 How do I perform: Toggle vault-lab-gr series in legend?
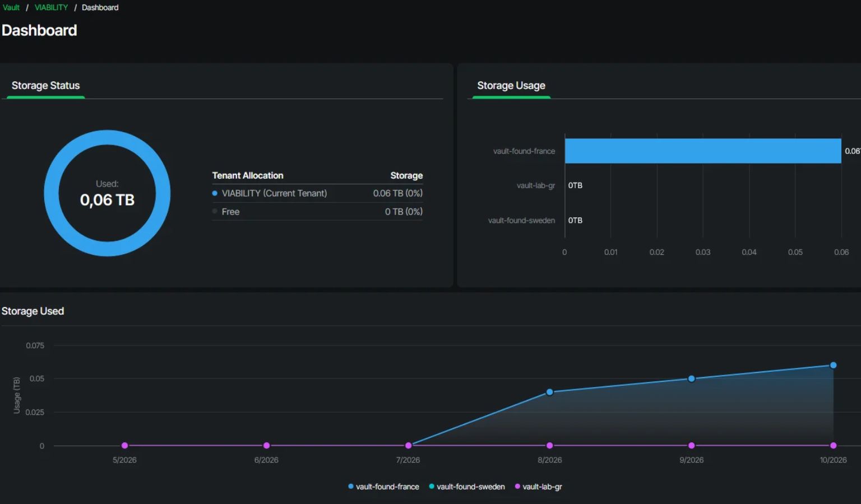[538, 487]
